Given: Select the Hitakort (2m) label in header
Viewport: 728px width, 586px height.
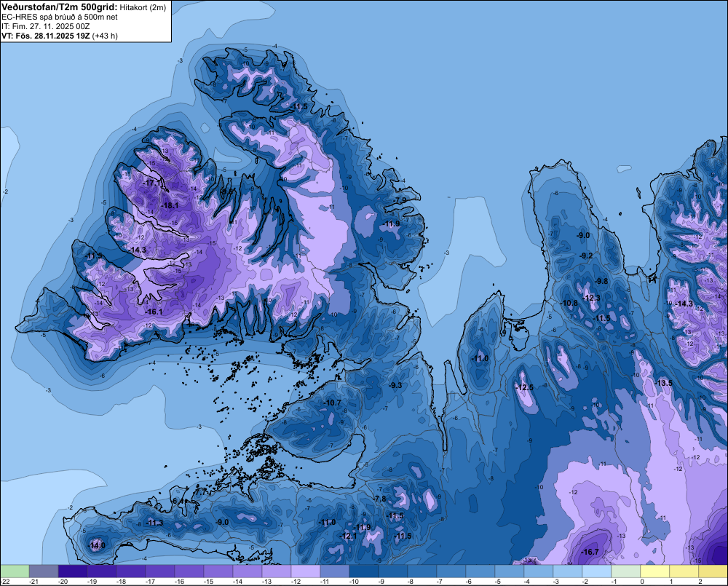Looking at the screenshot, I should click(143, 7).
